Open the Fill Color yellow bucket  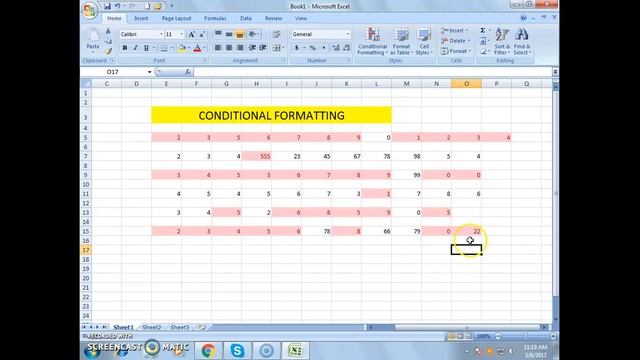coord(182,48)
